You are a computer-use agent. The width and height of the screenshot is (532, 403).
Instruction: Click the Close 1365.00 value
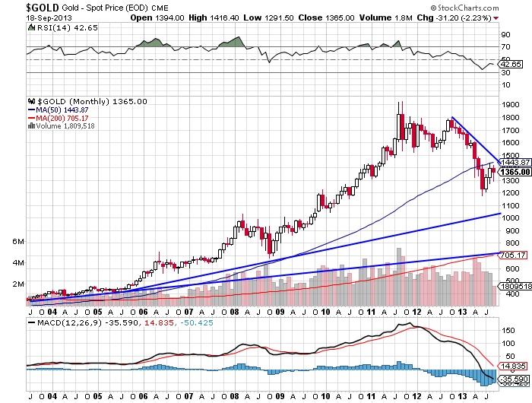click(326, 17)
